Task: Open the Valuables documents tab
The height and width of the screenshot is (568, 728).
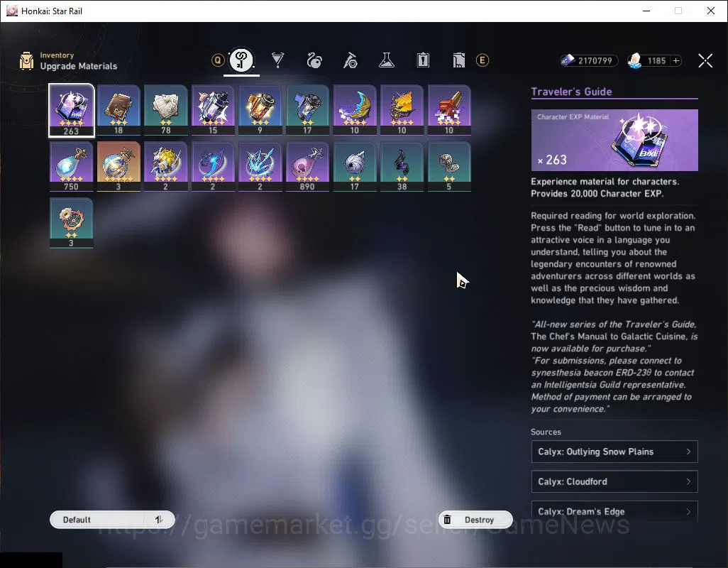Action: (x=458, y=60)
